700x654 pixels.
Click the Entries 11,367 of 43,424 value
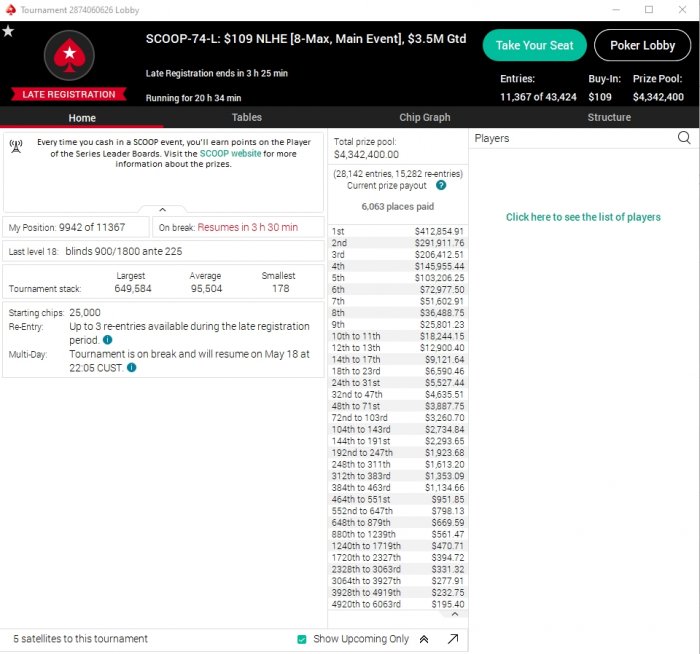[x=538, y=97]
